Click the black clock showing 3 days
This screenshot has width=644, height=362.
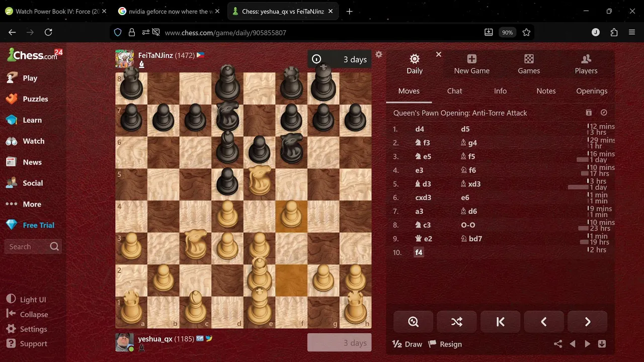point(340,59)
